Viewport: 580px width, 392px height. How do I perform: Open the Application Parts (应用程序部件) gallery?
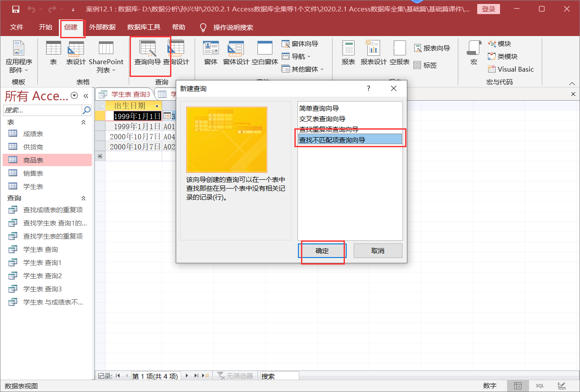click(18, 57)
